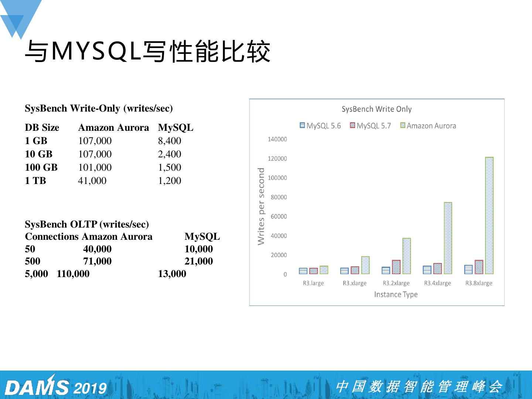Screen dimensions: 532x399
Task: Select the OLTP MySQL value 21,000
Action: 199,261
